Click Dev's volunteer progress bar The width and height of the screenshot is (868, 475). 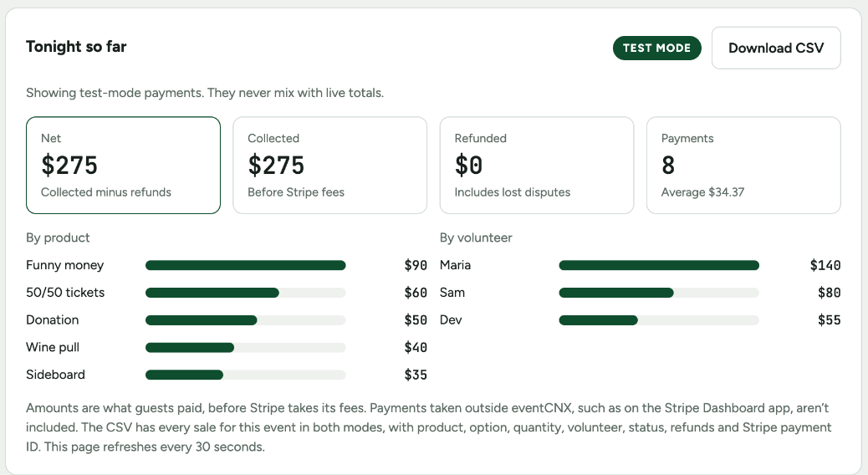(x=659, y=320)
